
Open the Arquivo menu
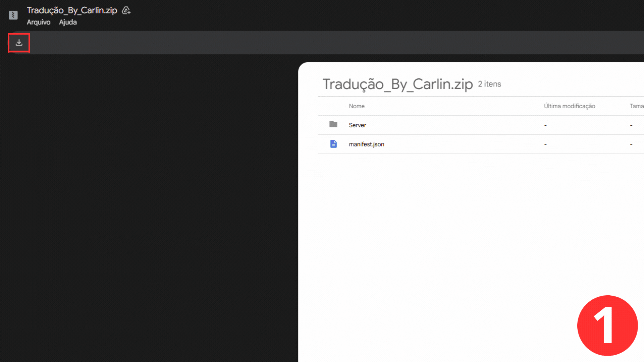pyautogui.click(x=39, y=22)
